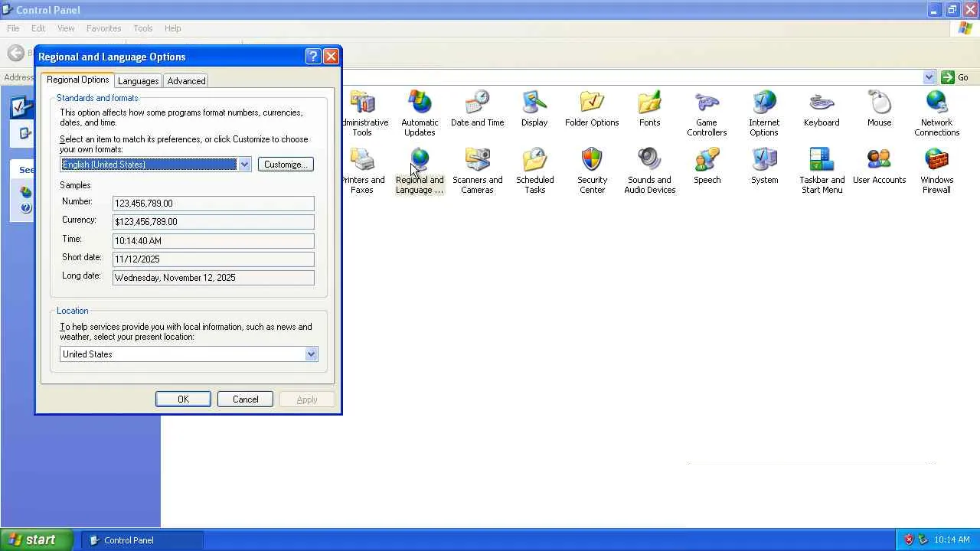Open the File menu
Image resolution: width=980 pixels, height=551 pixels.
click(13, 28)
